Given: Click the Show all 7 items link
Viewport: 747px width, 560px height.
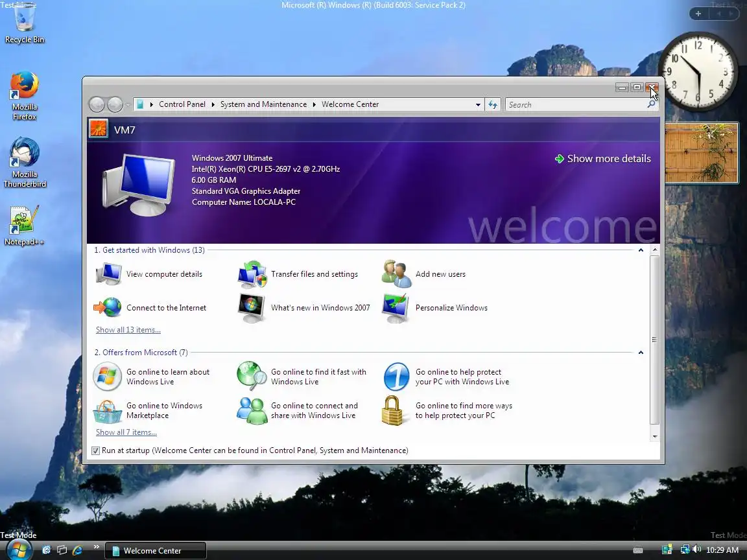Looking at the screenshot, I should tap(126, 432).
